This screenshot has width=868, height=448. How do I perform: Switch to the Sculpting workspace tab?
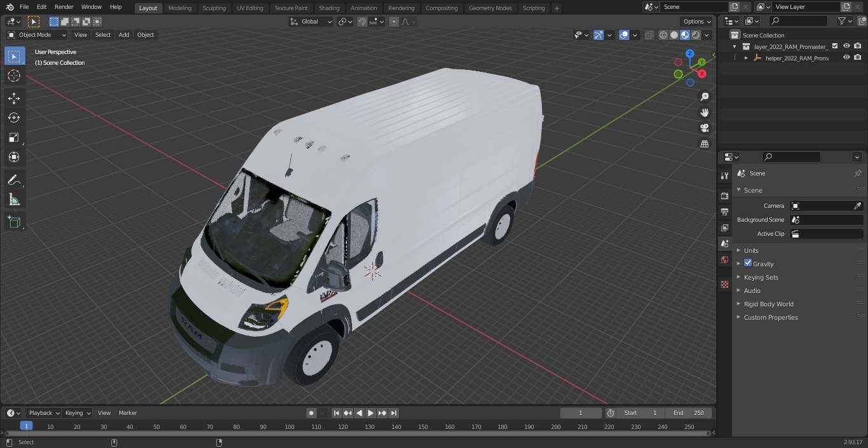coord(214,8)
